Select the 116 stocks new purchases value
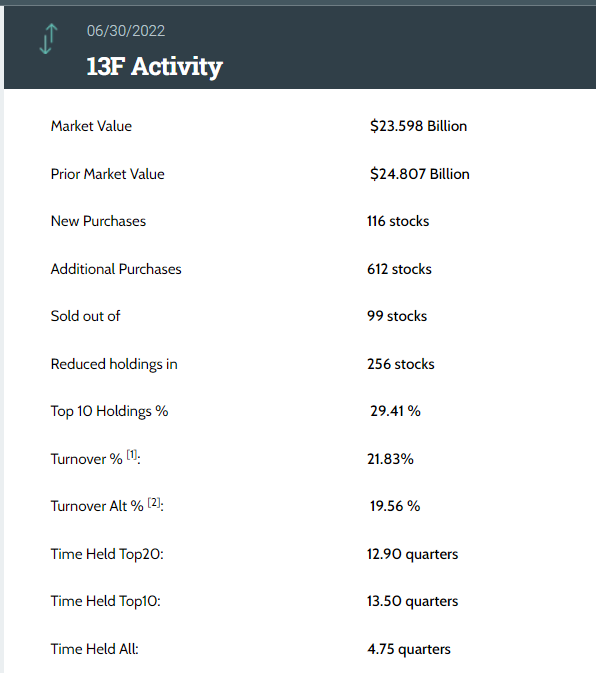The image size is (596, 673). pyautogui.click(x=398, y=221)
